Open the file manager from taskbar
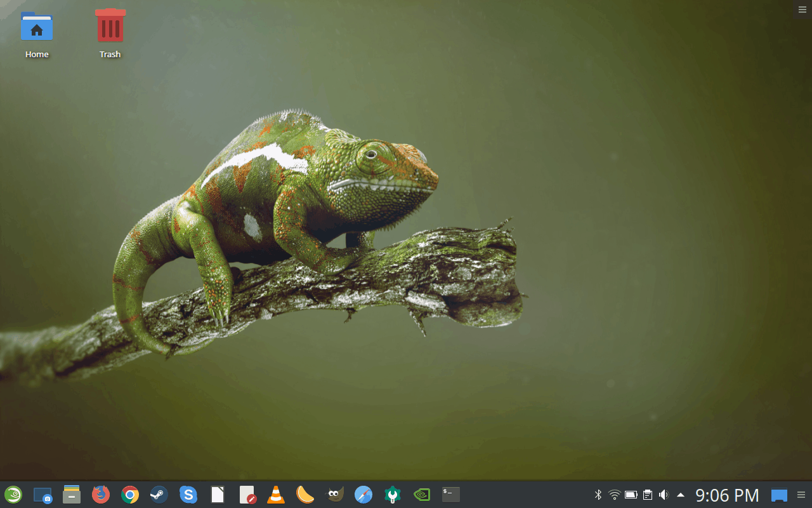812x508 pixels. click(72, 495)
